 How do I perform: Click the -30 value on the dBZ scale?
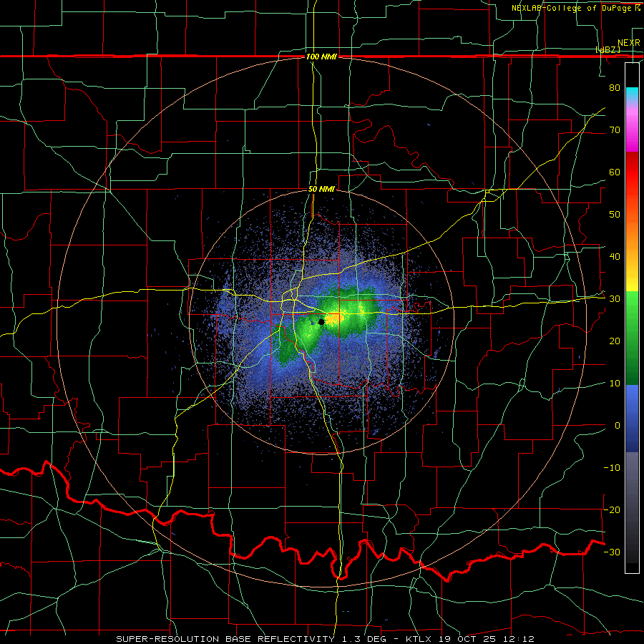612,552
